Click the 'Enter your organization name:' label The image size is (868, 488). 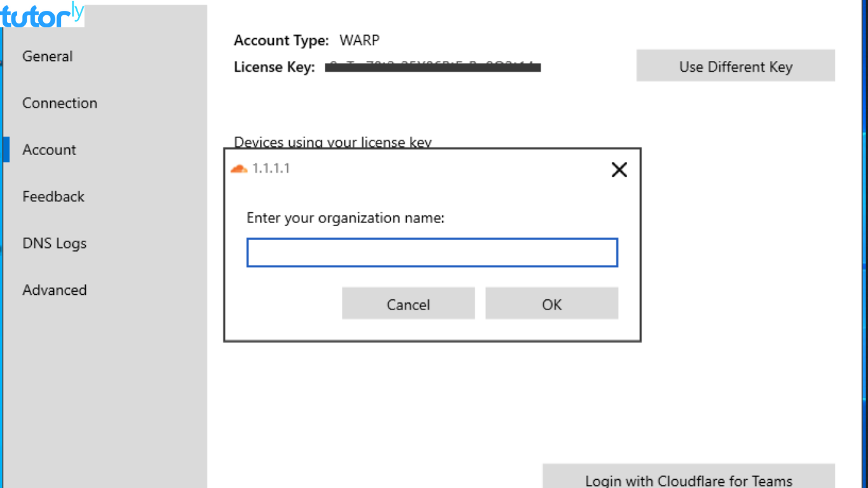346,218
